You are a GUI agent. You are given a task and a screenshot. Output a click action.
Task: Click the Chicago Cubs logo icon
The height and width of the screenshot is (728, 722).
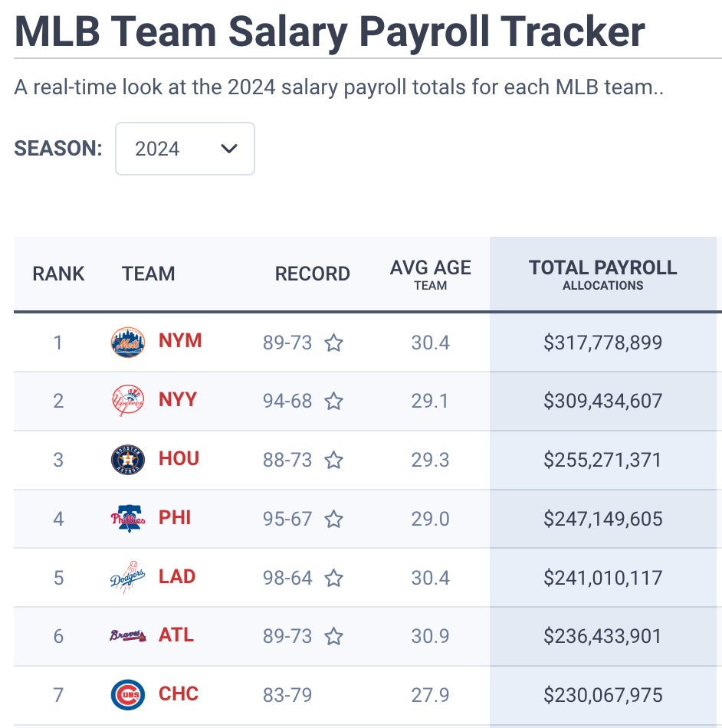(127, 695)
